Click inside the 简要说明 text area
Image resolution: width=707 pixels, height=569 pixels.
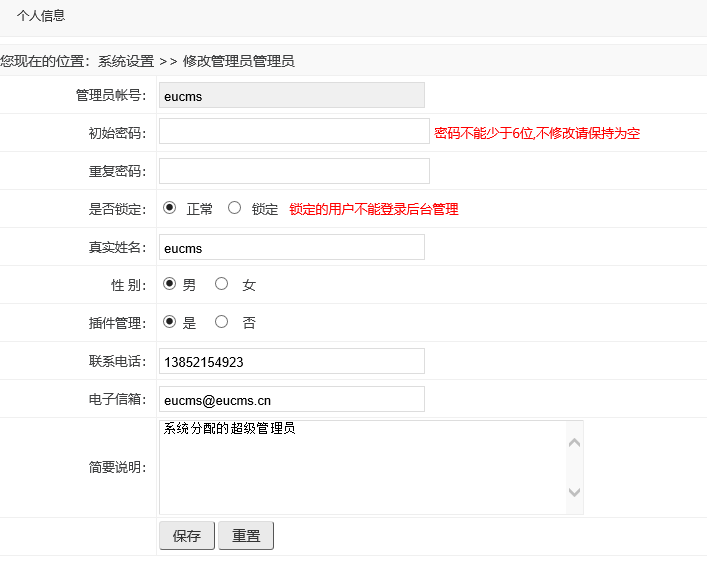point(361,467)
